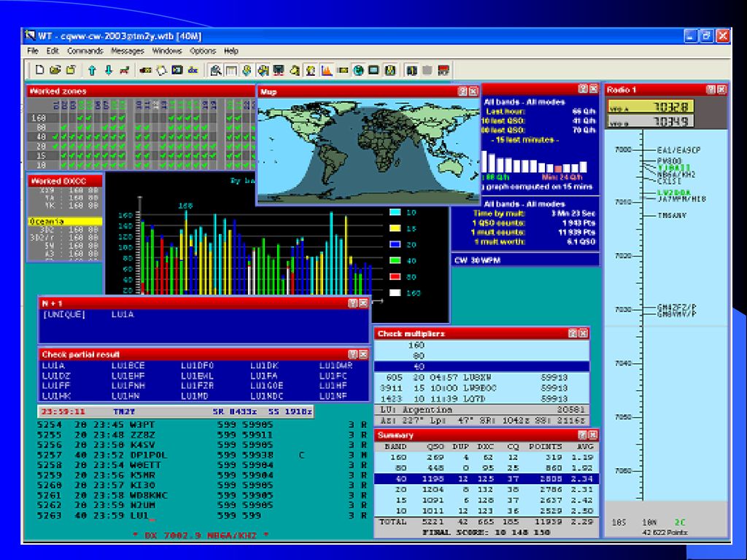The height and width of the screenshot is (560, 747).
Task: Click the New file icon in toolbar
Action: coord(40,71)
